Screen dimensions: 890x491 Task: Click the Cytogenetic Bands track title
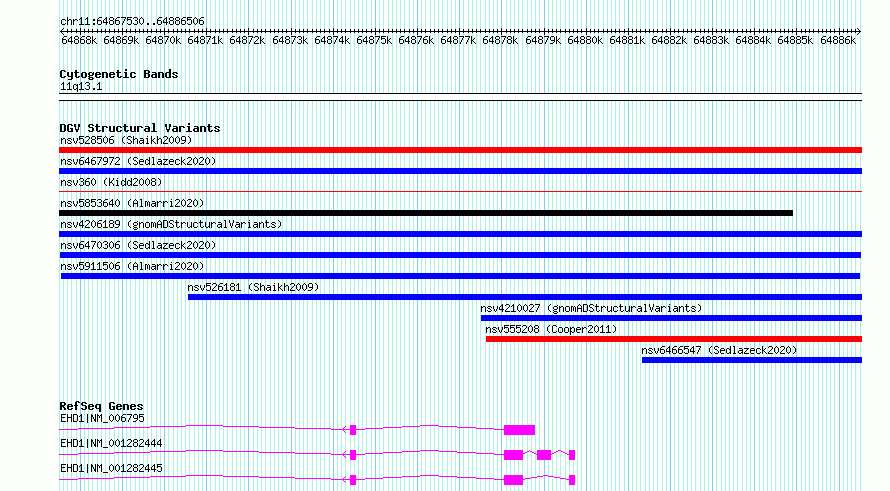point(119,74)
